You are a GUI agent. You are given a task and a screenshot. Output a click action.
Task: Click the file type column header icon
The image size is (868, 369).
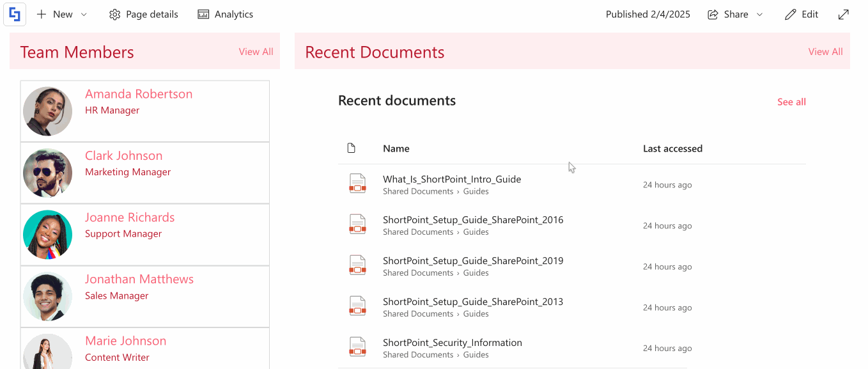coord(351,148)
